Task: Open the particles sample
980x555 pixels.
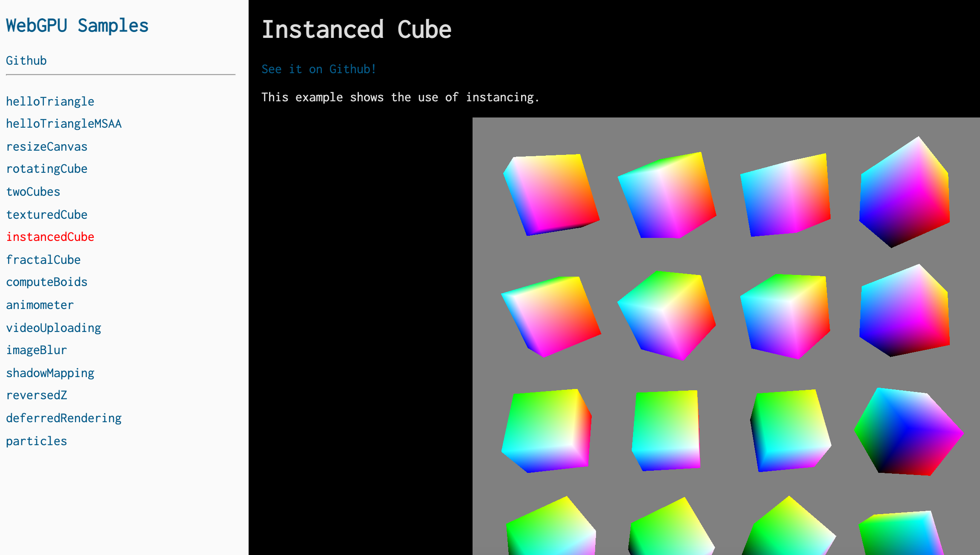Action: [37, 441]
